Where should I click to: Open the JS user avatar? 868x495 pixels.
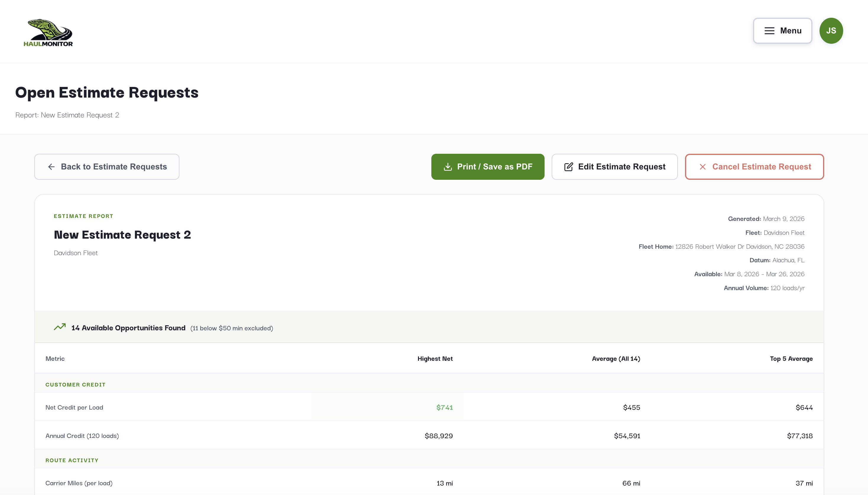pos(831,30)
